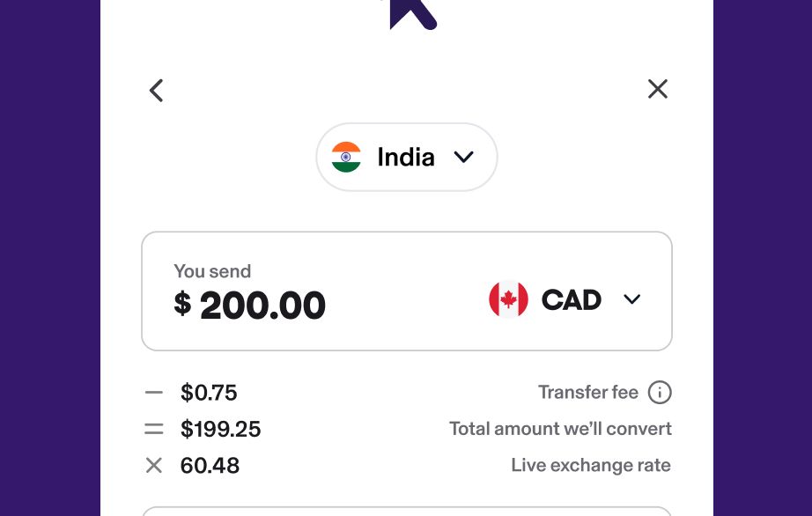Click the equals icon beside converted amount
Viewport: 812px width, 516px height.
(153, 429)
